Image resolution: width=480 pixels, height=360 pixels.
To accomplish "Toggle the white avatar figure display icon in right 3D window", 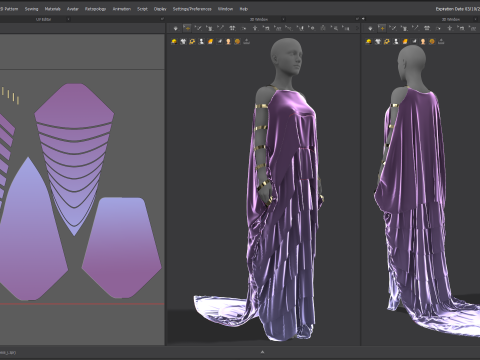I will [396, 41].
